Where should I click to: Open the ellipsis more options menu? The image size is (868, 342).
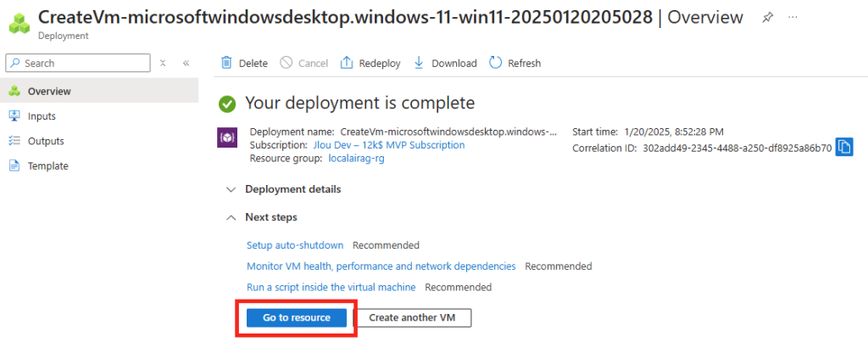[793, 18]
